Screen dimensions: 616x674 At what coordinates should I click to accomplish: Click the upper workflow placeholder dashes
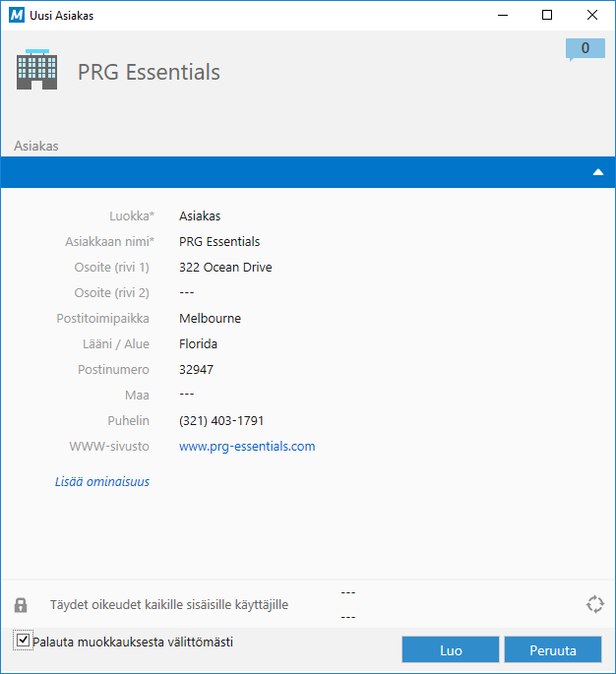tap(348, 592)
